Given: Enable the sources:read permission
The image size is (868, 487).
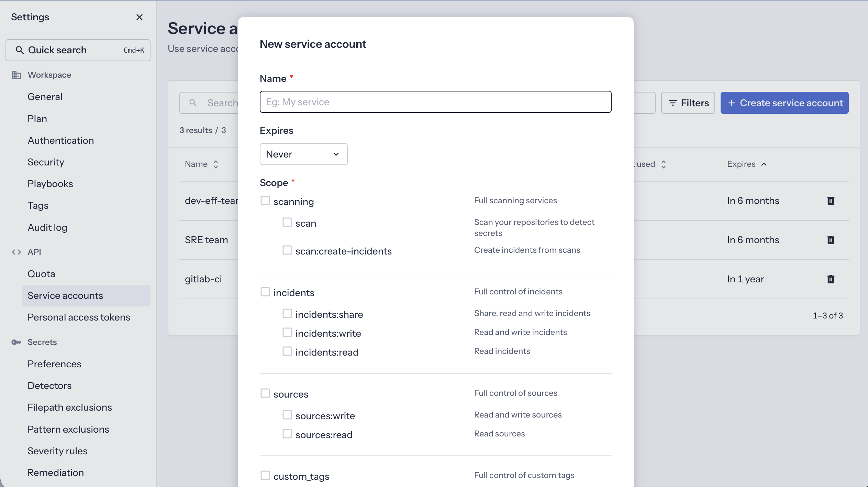Looking at the screenshot, I should 287,434.
